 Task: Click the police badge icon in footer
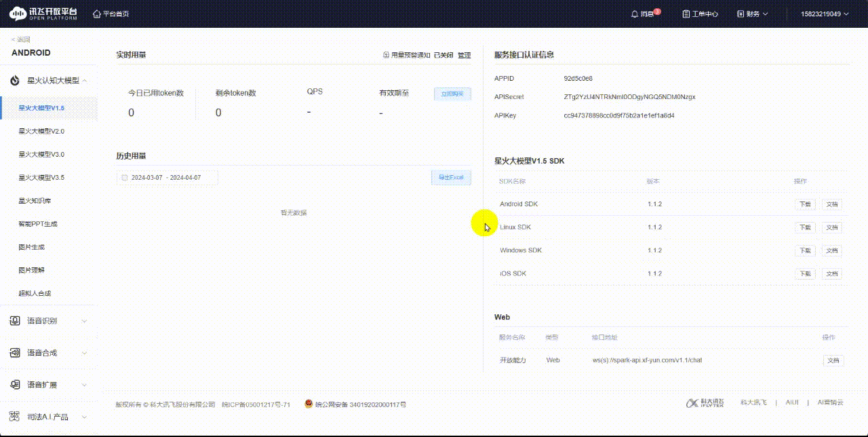(309, 404)
